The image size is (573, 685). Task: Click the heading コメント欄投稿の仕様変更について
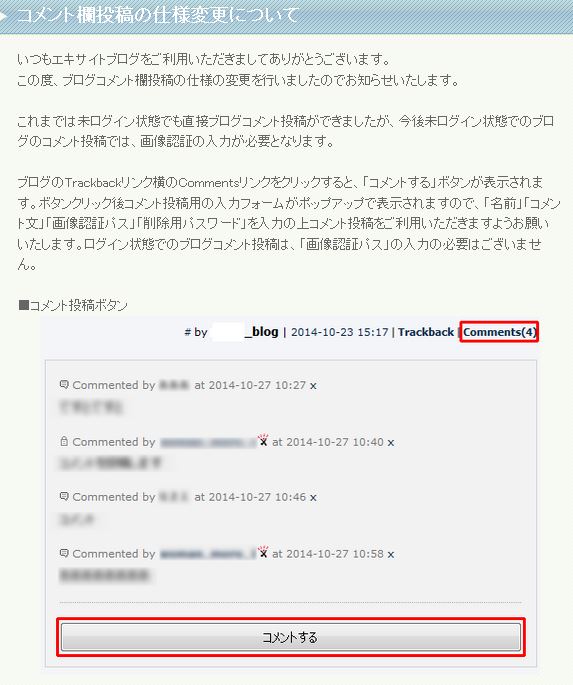pos(157,15)
